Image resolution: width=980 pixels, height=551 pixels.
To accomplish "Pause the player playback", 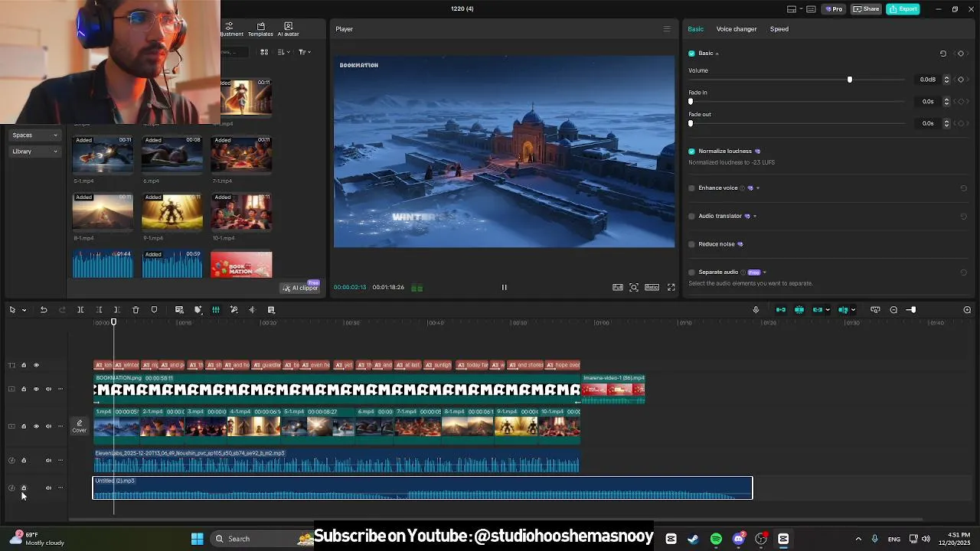I will pyautogui.click(x=504, y=288).
